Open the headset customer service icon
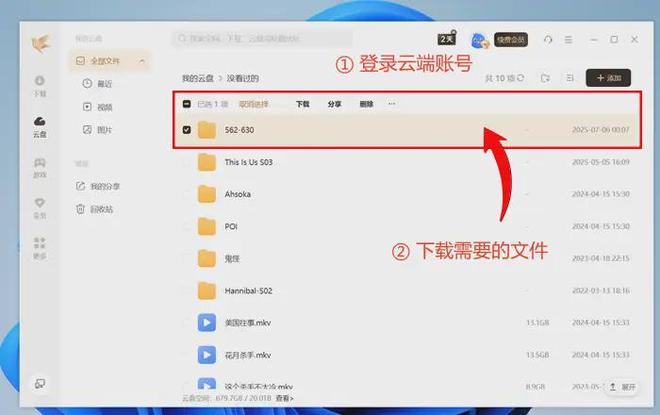 pos(548,40)
